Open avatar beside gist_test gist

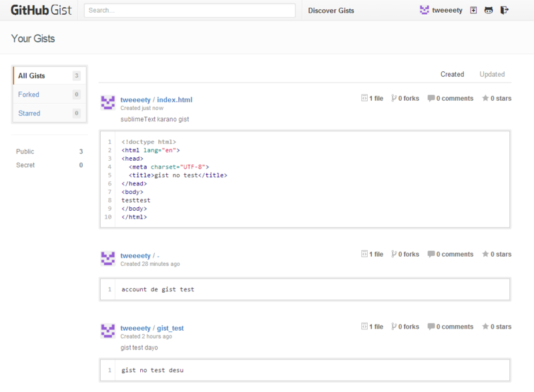point(108,331)
